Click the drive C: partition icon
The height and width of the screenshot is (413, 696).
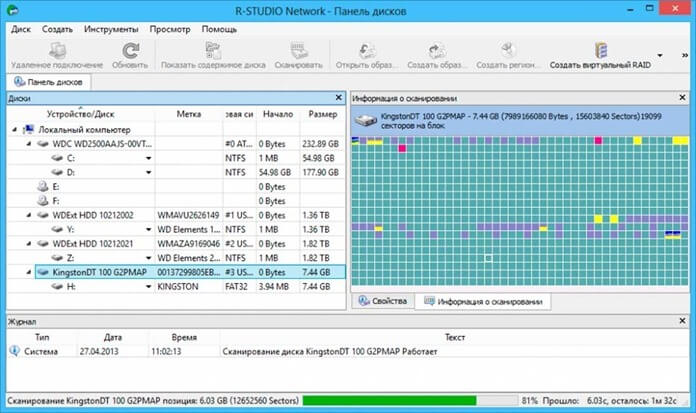[x=57, y=158]
